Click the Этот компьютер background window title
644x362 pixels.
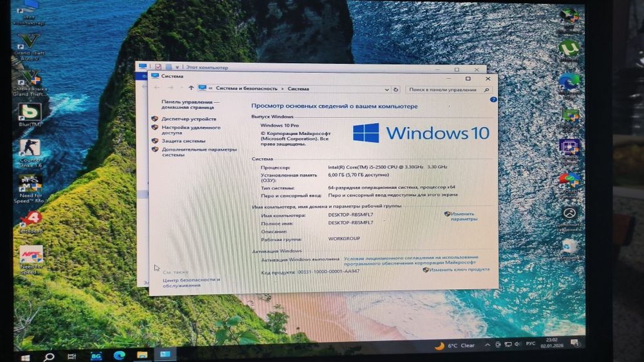[207, 67]
